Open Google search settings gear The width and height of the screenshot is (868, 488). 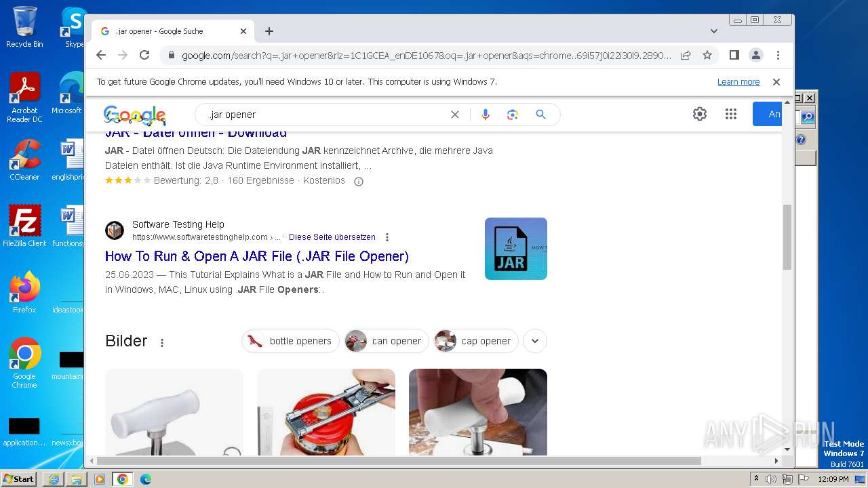point(700,114)
